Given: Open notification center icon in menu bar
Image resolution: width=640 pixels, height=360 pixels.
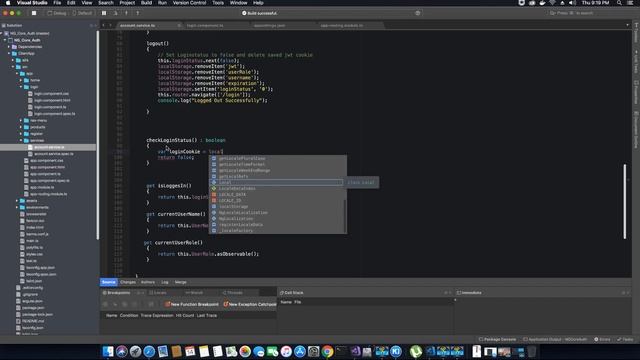Looking at the screenshot, I should coord(630,3).
